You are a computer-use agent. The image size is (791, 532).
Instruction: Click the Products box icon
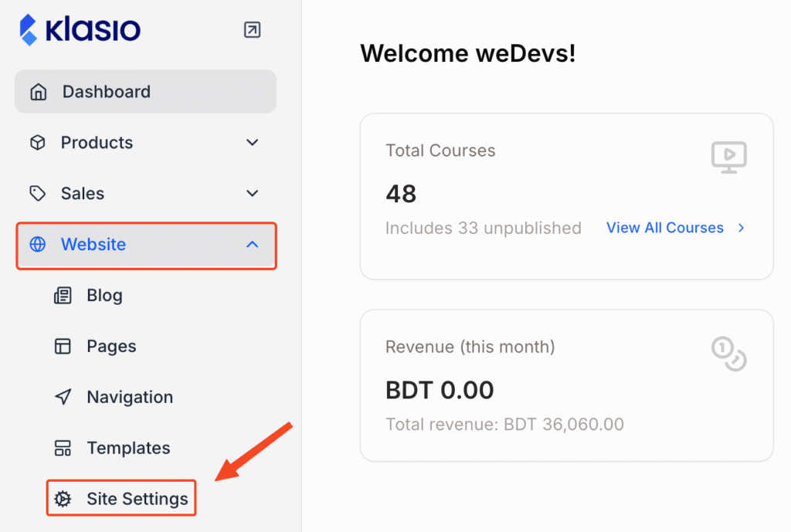point(37,143)
